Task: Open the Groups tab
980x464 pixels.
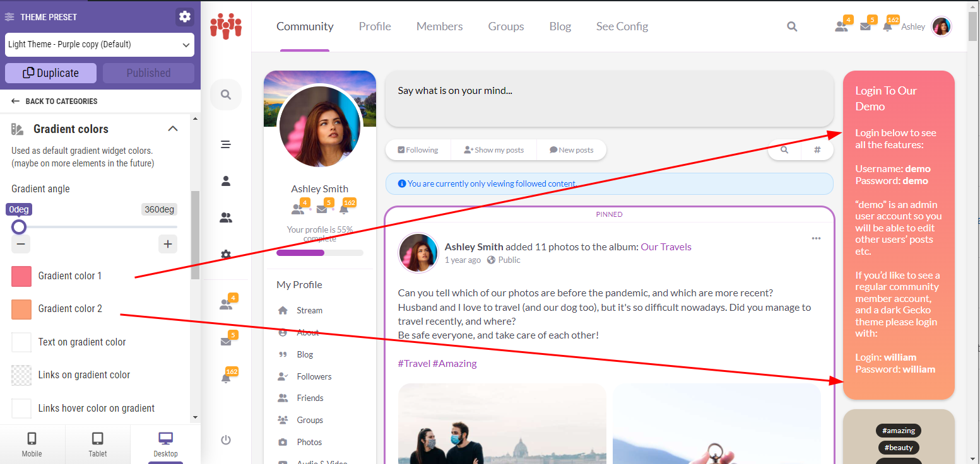Action: (x=506, y=26)
